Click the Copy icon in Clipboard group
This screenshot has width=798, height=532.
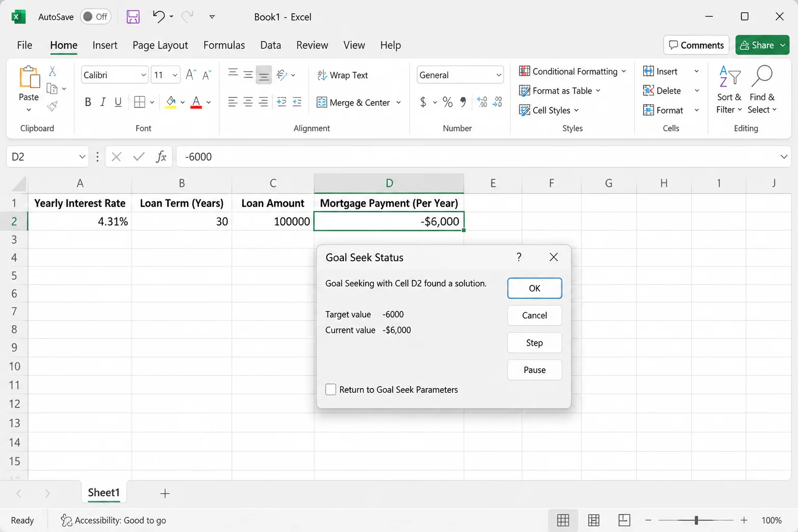[52, 88]
